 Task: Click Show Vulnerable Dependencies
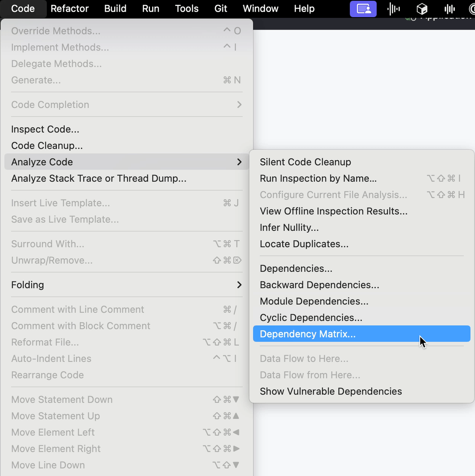click(331, 391)
